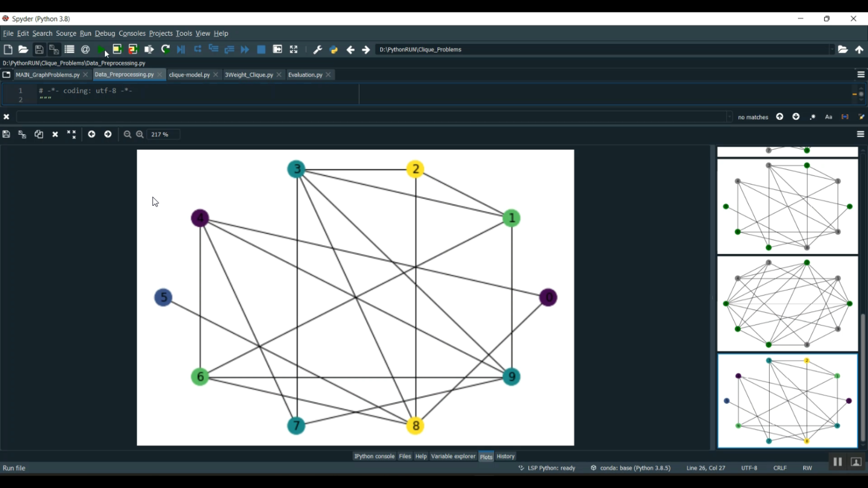This screenshot has width=868, height=488.
Task: Remove all plots icon in plots toolbar
Action: tap(71, 135)
